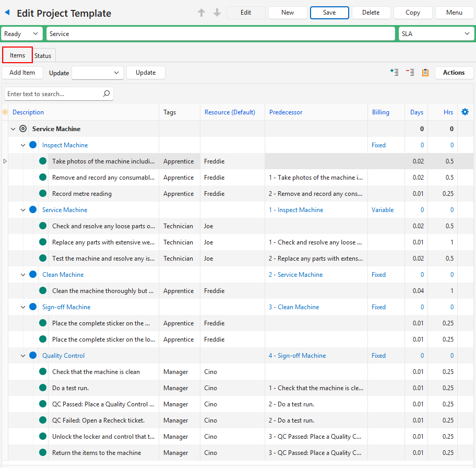Click the sun icon left of Description header

[x=5, y=112]
